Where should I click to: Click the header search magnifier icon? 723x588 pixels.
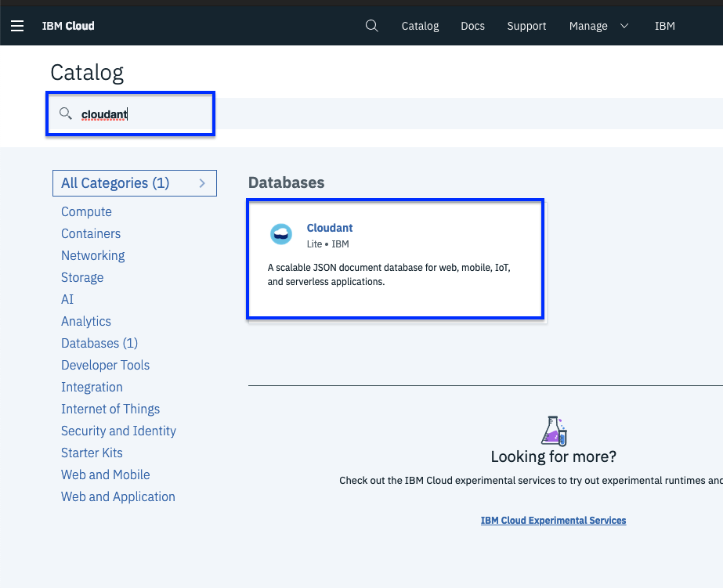click(371, 26)
